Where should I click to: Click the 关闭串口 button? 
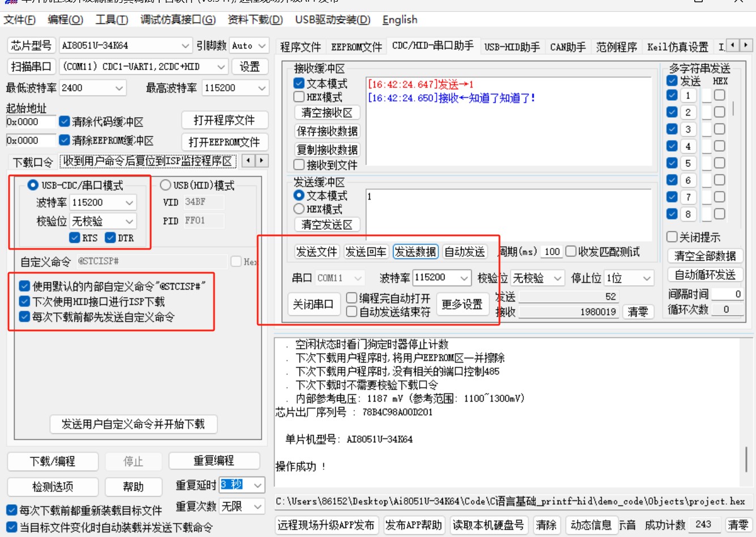click(313, 304)
